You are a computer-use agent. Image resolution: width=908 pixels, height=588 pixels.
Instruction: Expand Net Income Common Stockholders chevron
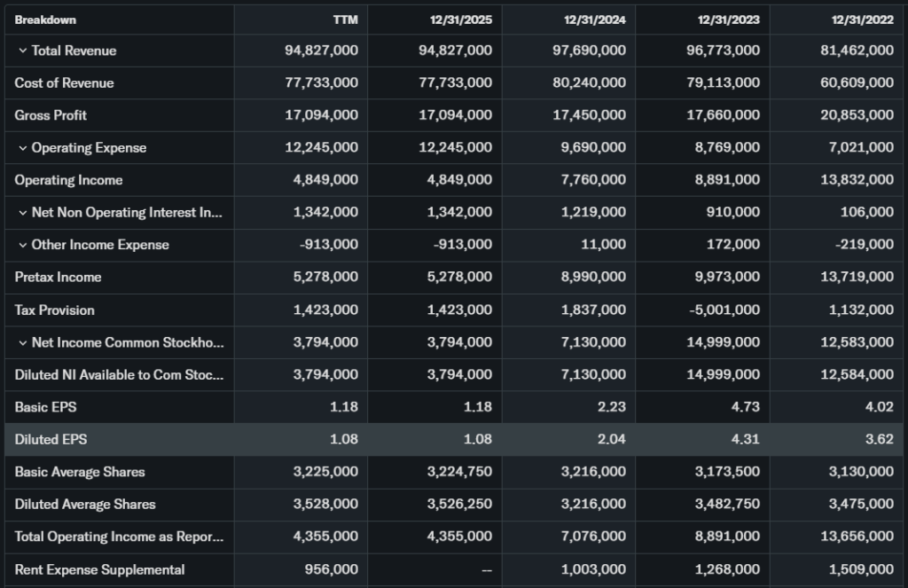click(x=22, y=342)
